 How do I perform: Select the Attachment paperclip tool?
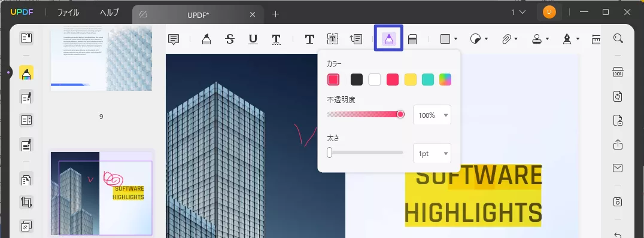point(506,39)
